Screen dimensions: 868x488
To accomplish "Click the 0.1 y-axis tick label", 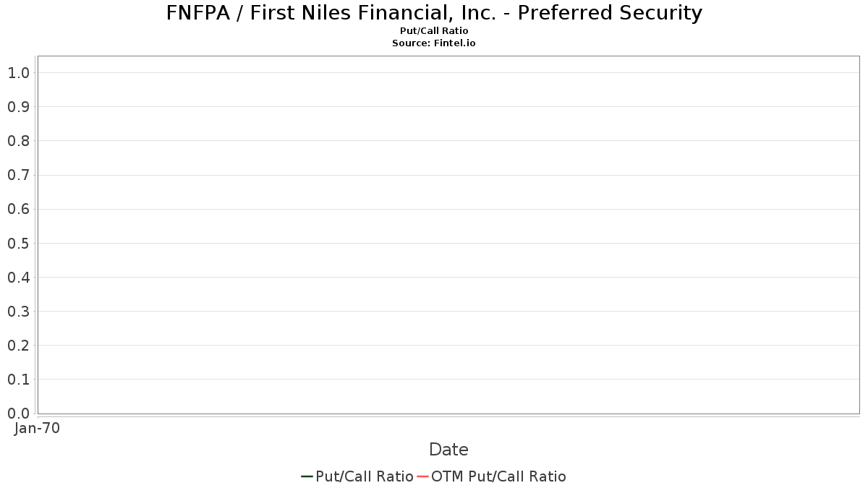I will [18, 380].
